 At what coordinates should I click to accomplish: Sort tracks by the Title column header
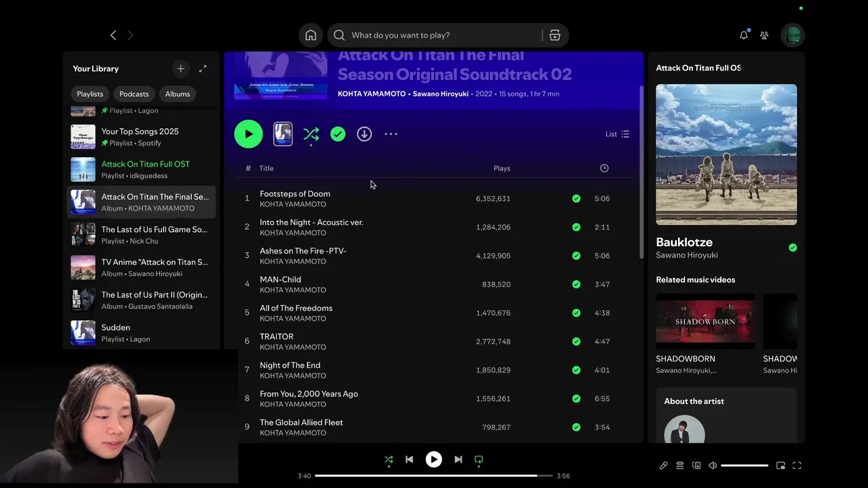click(x=267, y=168)
